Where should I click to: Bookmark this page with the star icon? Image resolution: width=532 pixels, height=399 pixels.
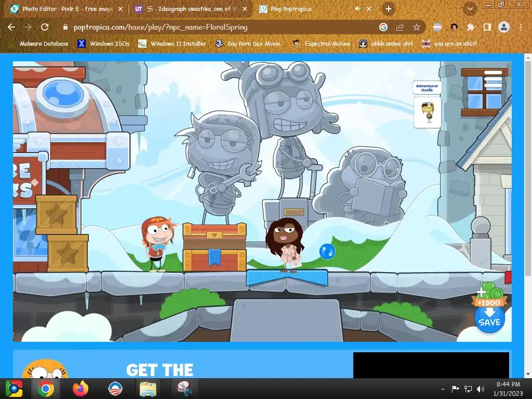click(x=417, y=27)
